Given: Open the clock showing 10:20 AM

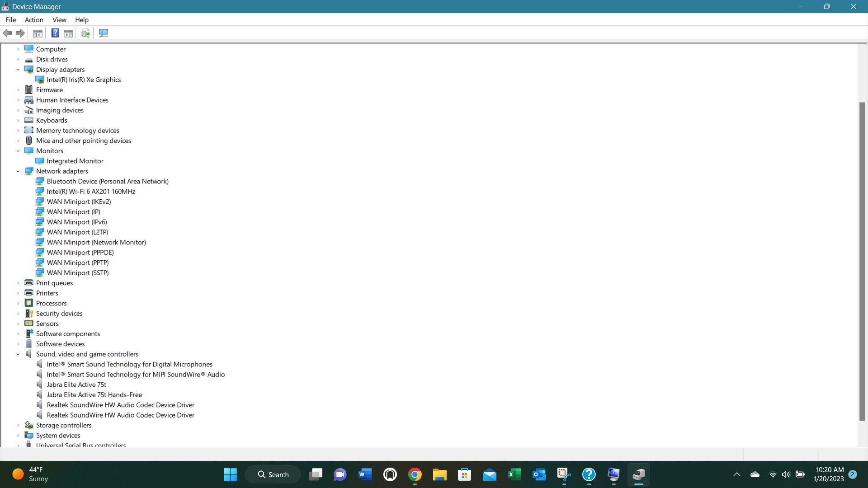Looking at the screenshot, I should click(x=829, y=474).
